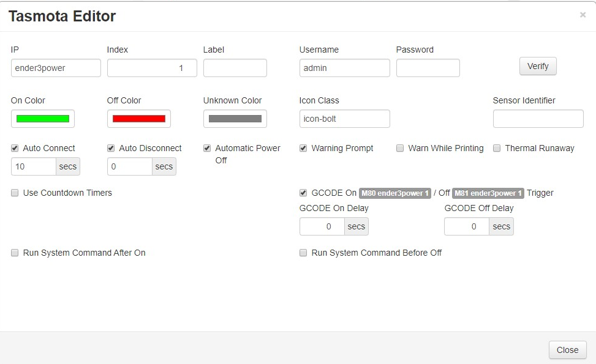Click the GCODE On Delay label

(x=334, y=209)
